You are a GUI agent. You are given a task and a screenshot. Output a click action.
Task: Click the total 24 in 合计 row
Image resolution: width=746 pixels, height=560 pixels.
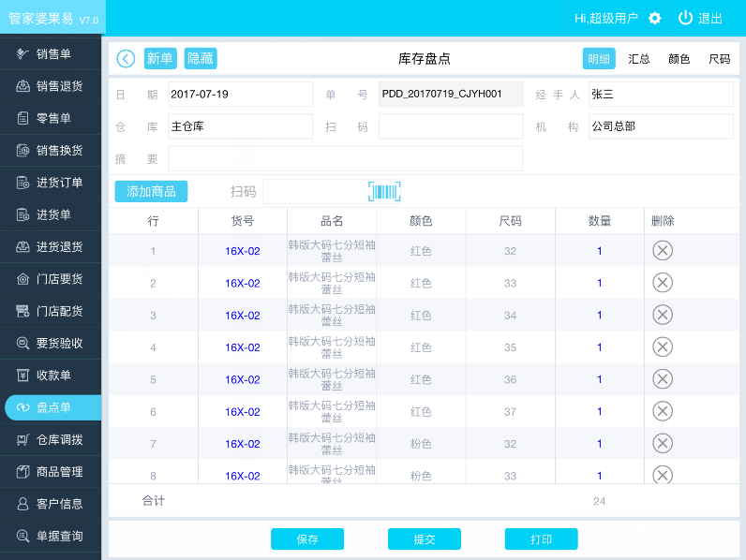point(600,501)
